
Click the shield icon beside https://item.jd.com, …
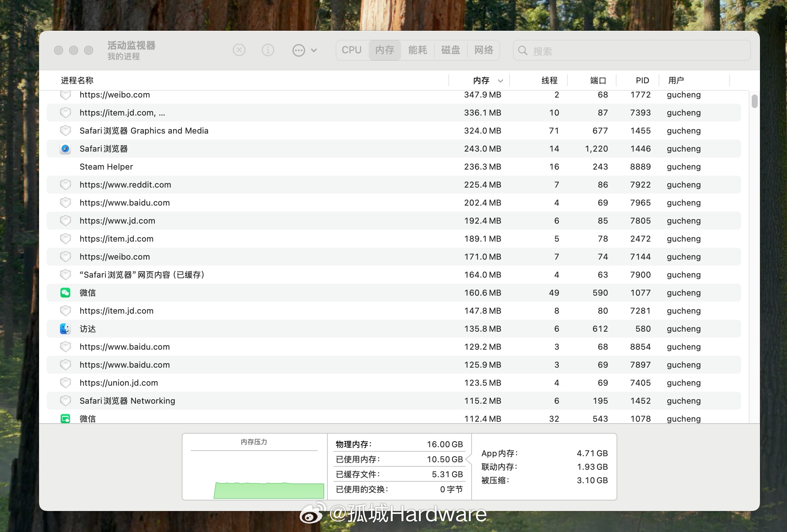(65, 113)
